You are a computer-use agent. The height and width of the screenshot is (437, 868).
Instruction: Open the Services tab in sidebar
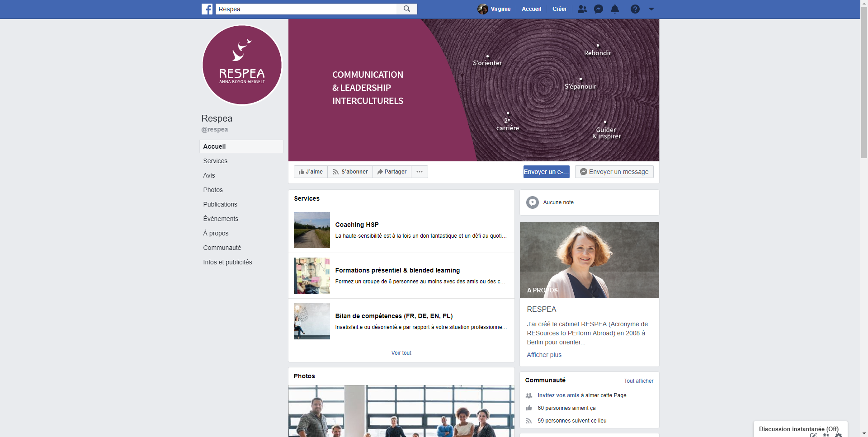point(215,161)
